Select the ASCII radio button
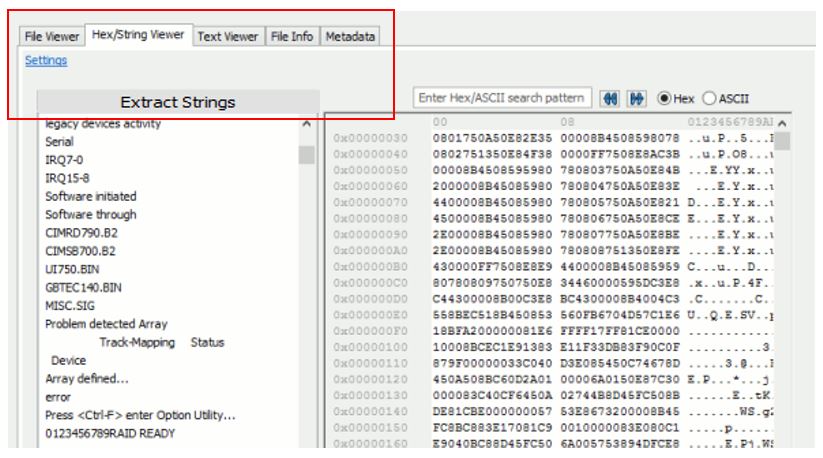823x458 pixels. point(709,98)
